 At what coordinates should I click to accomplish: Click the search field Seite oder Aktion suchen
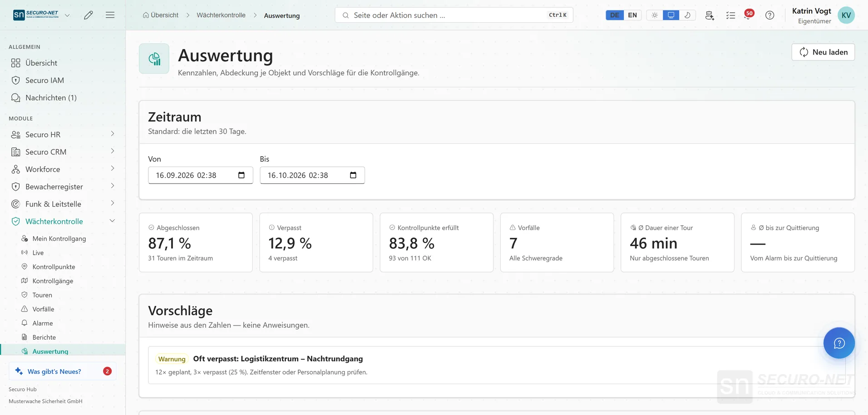click(454, 15)
